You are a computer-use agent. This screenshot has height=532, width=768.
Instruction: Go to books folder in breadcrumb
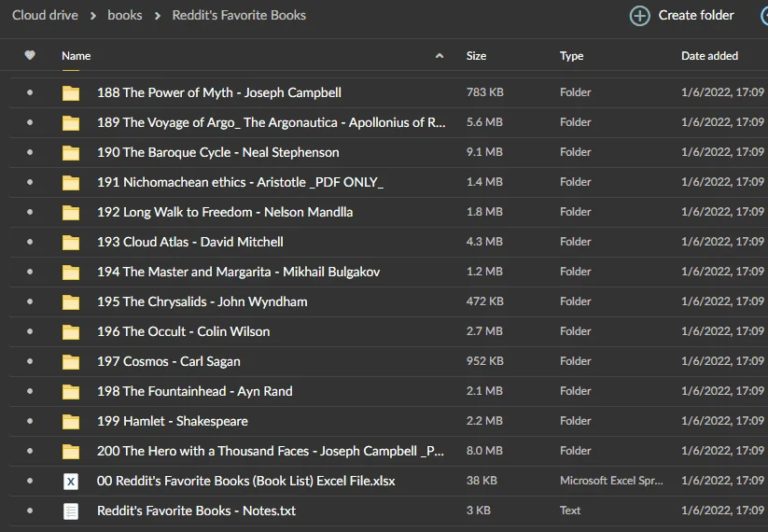tap(125, 15)
